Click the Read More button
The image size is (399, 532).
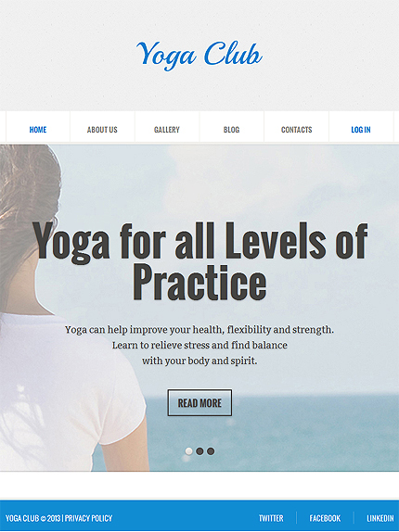click(x=199, y=403)
